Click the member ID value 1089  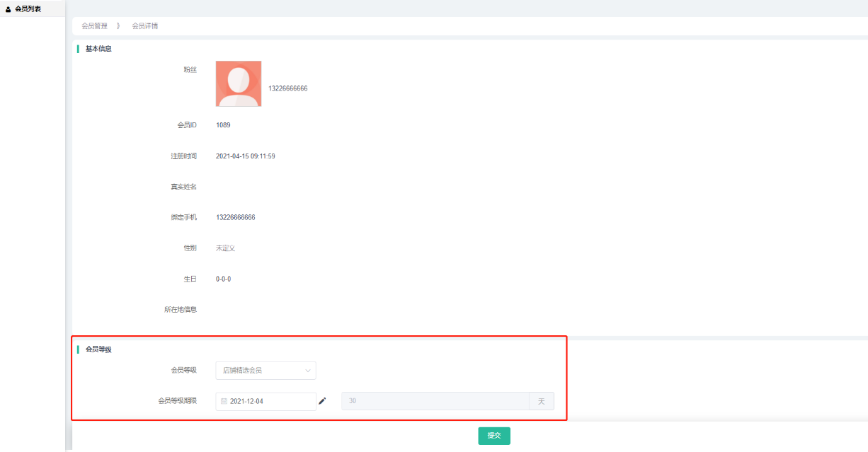click(x=223, y=125)
